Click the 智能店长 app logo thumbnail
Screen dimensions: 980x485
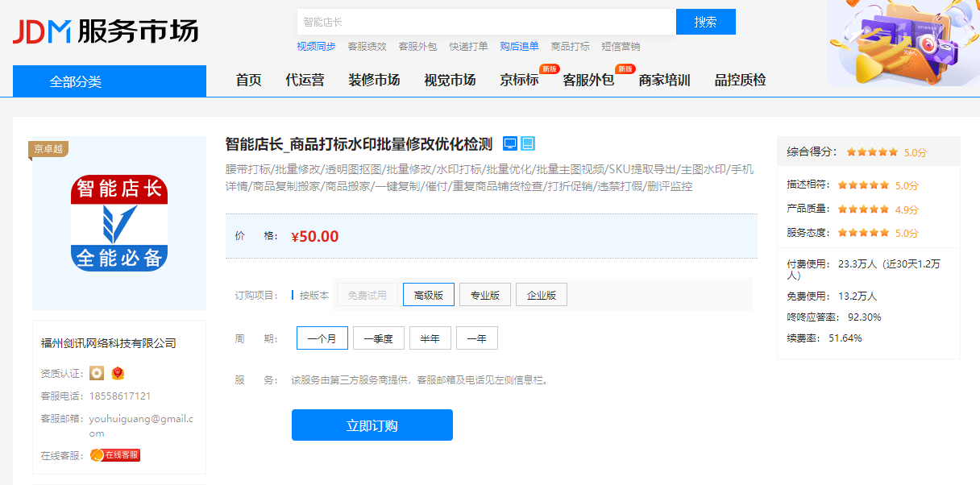(x=119, y=223)
